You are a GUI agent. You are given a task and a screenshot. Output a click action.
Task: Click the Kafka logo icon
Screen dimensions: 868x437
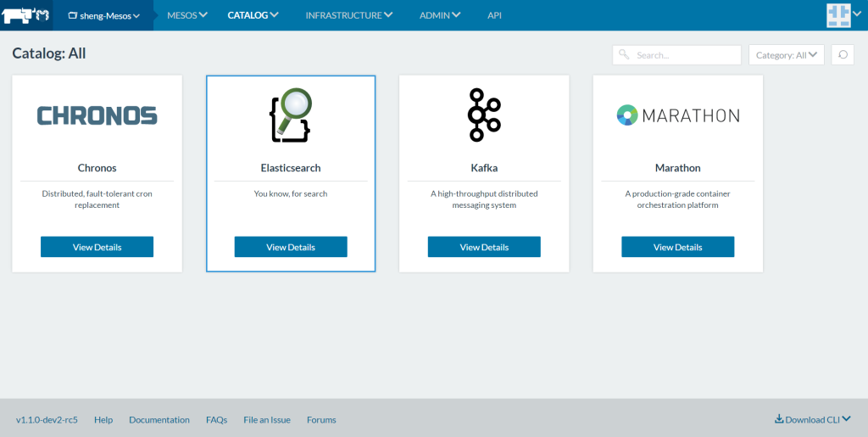coord(484,115)
